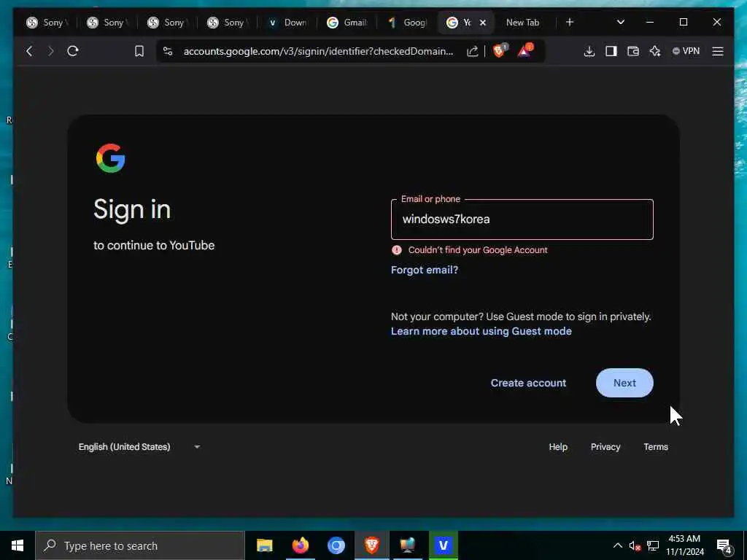The width and height of the screenshot is (747, 560).
Task: Open Firefox from the taskbar
Action: tap(300, 545)
